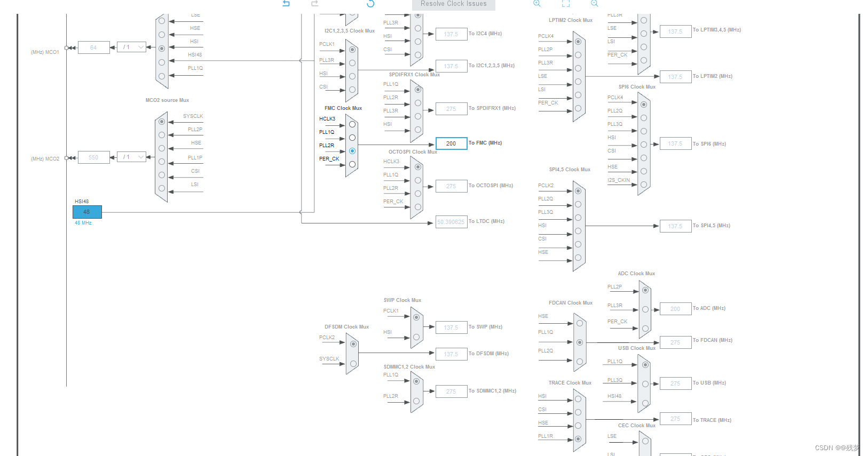The image size is (868, 456).
Task: Select HCLK3 in the OCTOSPI Clock Mux
Action: pyautogui.click(x=418, y=167)
